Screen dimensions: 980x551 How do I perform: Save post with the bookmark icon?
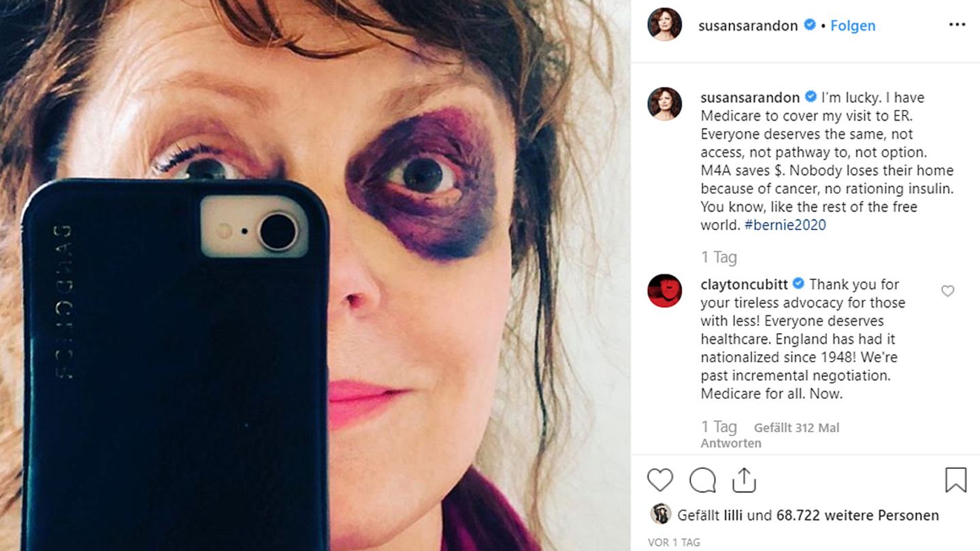point(955,480)
